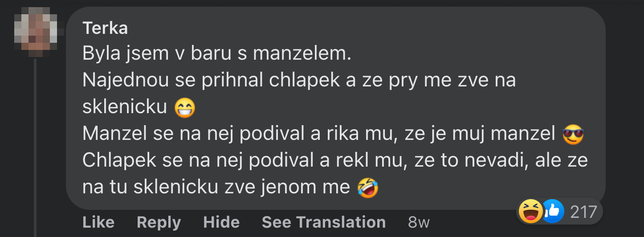Click the grinning emoji after 'sklenicku'

(x=185, y=107)
